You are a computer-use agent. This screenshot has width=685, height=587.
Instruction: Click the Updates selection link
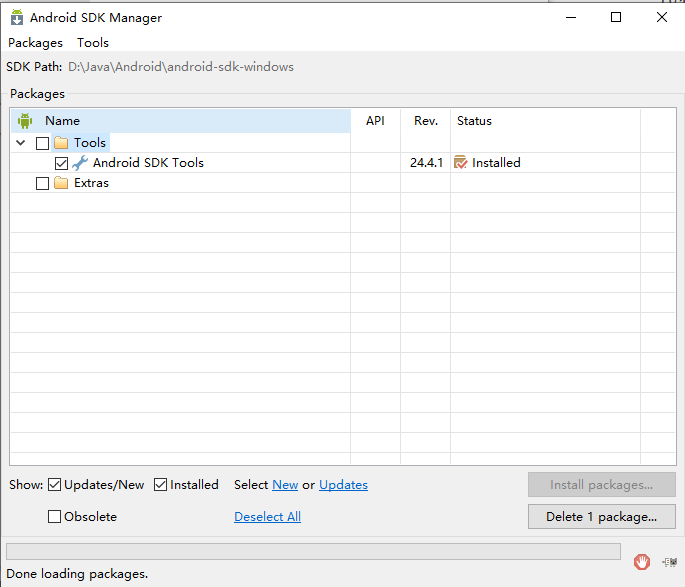[x=343, y=485]
